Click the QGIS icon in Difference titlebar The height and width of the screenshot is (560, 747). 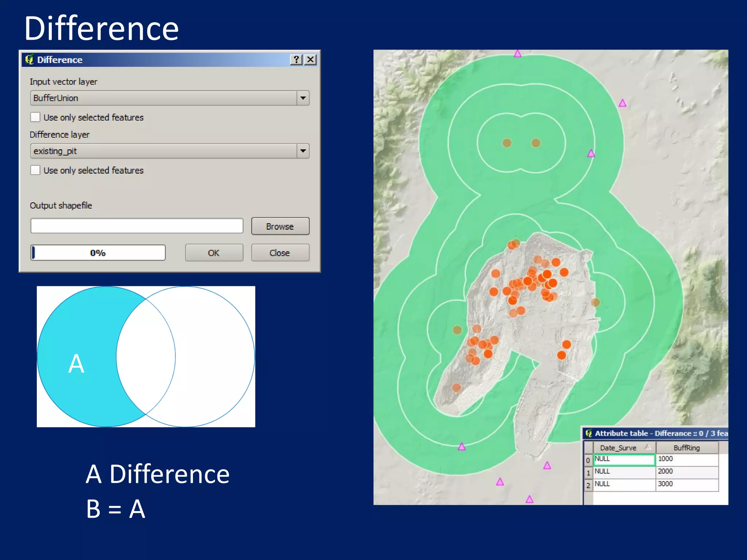point(29,59)
